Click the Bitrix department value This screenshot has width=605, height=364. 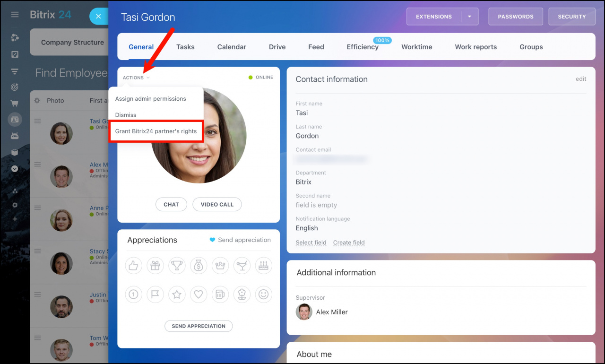coord(303,182)
